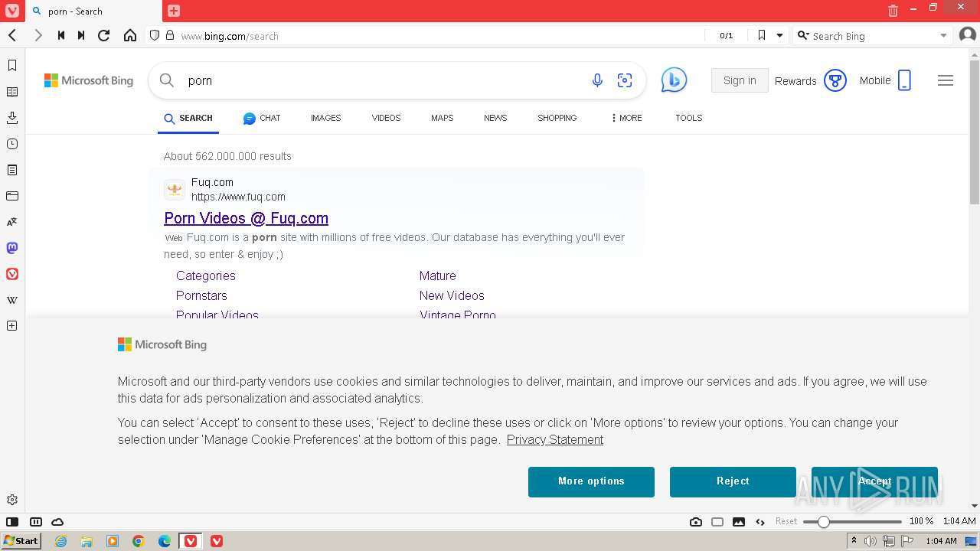
Task: Open the sync cloud status icon
Action: (57, 522)
